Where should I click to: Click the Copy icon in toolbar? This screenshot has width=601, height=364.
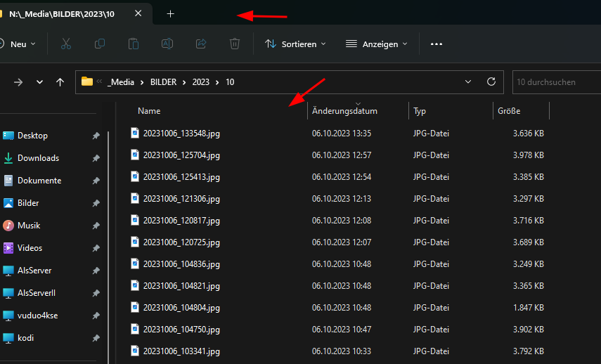click(100, 44)
